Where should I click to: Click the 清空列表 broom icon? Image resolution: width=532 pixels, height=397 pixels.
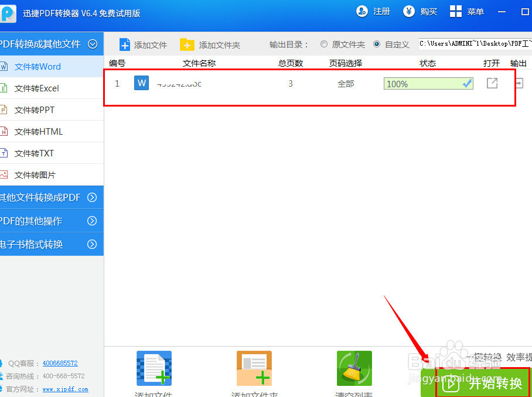coord(354,368)
